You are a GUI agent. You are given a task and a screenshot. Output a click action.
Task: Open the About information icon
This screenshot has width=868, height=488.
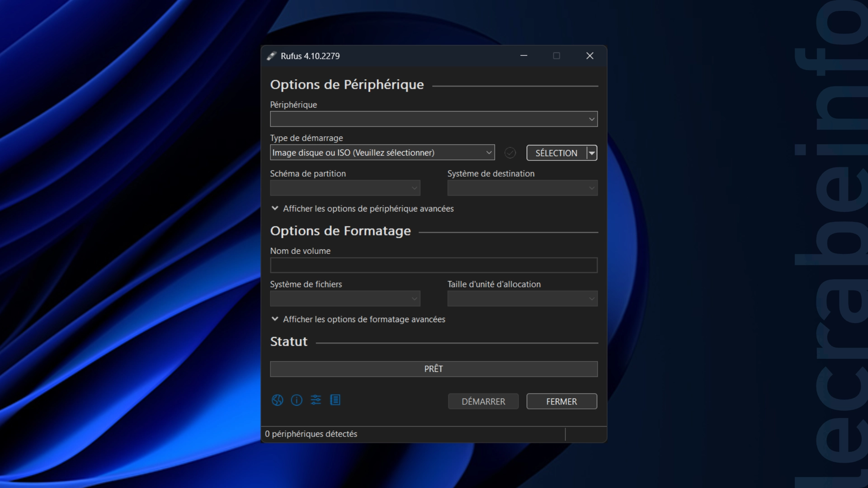click(297, 400)
